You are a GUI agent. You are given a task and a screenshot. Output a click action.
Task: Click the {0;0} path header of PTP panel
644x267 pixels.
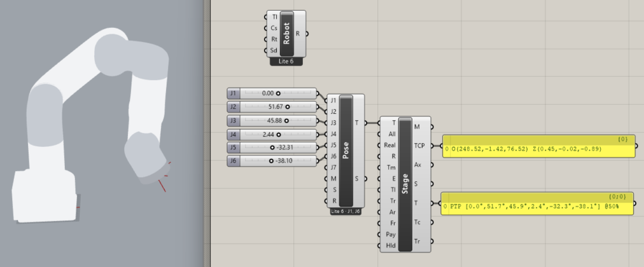click(x=618, y=196)
